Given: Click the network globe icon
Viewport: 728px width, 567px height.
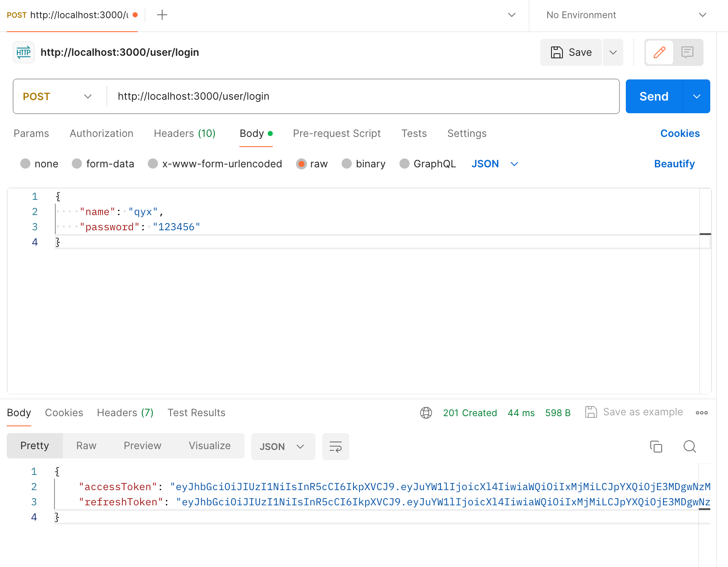Looking at the screenshot, I should 426,413.
